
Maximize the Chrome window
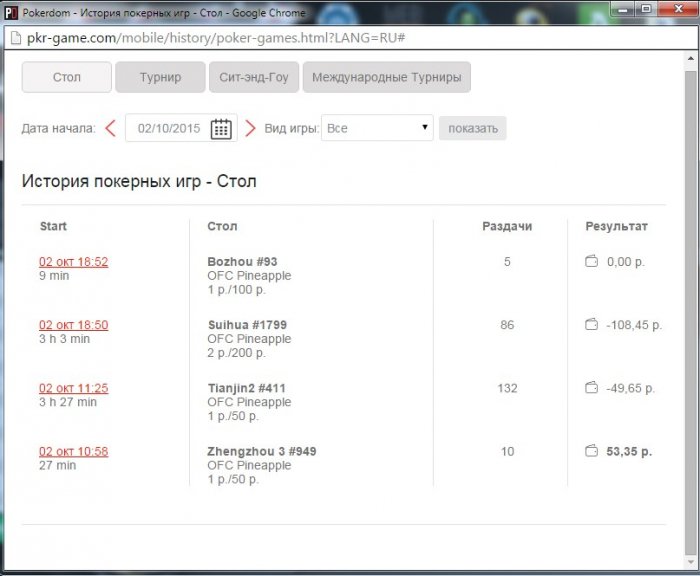[646, 8]
